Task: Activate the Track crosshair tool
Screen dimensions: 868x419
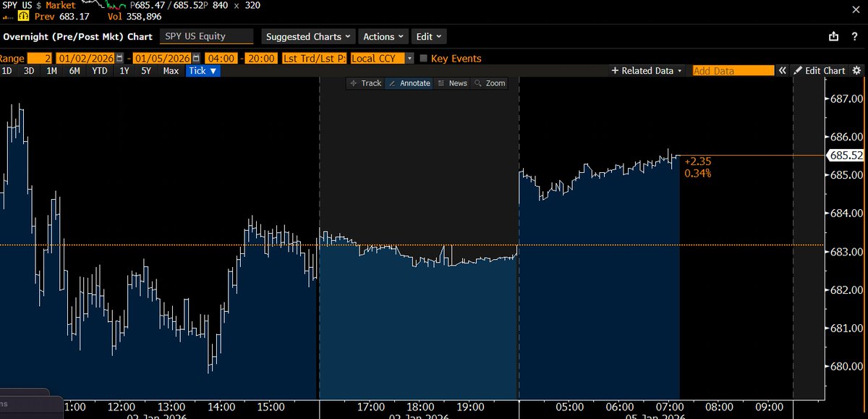Action: pyautogui.click(x=365, y=83)
